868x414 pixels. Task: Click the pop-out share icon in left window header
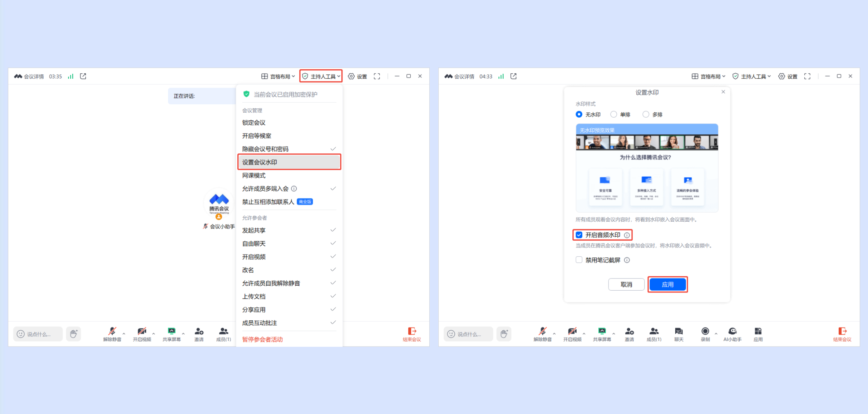coord(83,76)
